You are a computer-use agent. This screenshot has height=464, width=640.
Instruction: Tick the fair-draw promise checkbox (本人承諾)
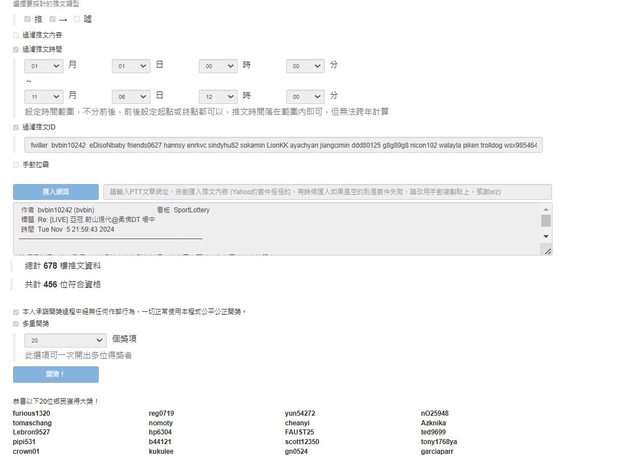tap(16, 311)
